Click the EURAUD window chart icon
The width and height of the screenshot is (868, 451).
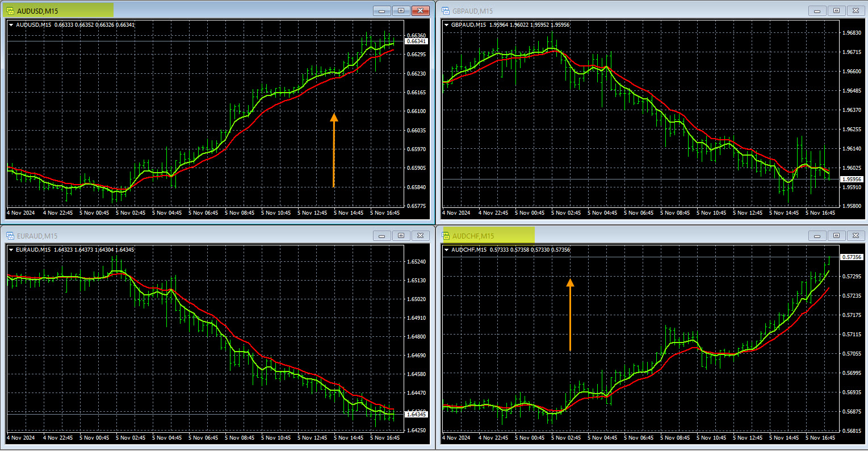pos(10,236)
